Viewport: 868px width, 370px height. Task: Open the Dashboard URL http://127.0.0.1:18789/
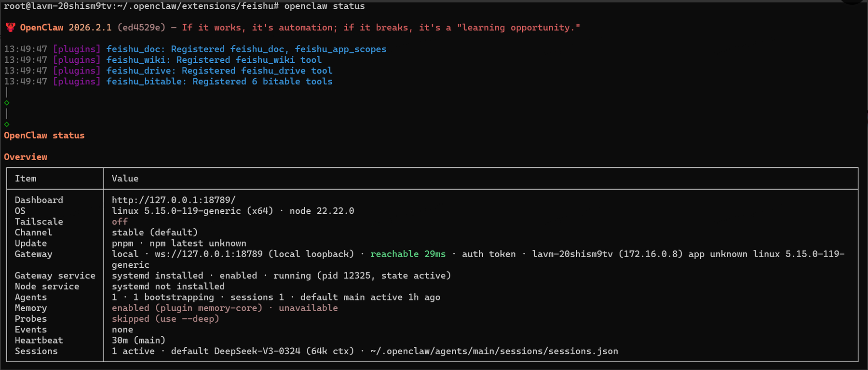click(174, 200)
